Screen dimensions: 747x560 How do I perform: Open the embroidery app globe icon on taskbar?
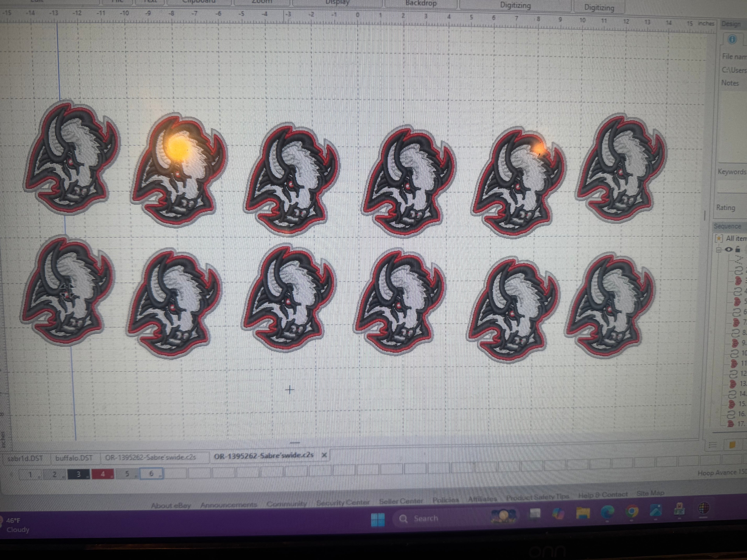pyautogui.click(x=703, y=508)
